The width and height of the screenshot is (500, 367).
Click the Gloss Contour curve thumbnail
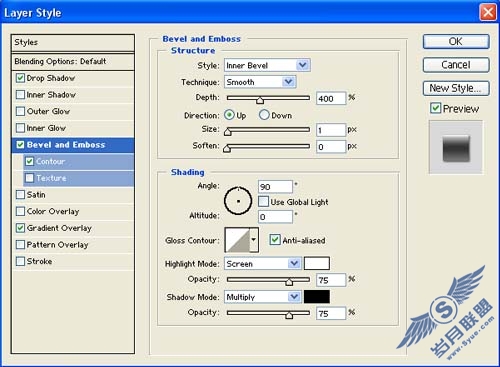pos(237,240)
